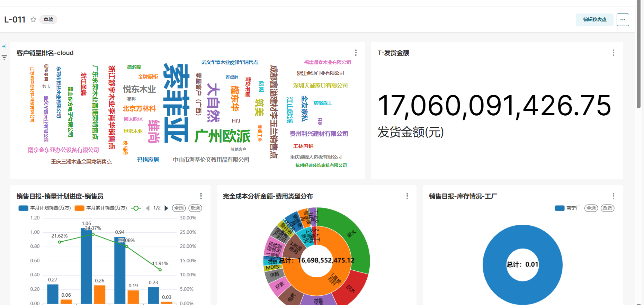
Task: Click 维尚 in the word cloud
Action: [154, 131]
